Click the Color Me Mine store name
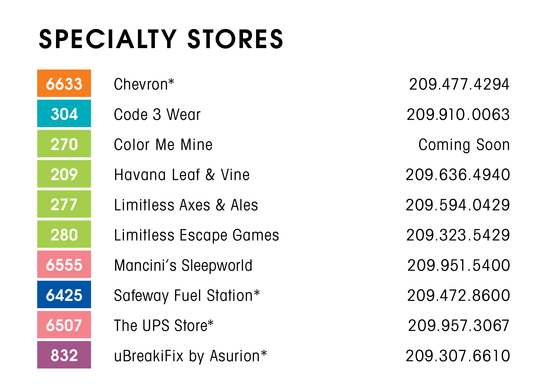This screenshot has height=392, width=550. [163, 145]
